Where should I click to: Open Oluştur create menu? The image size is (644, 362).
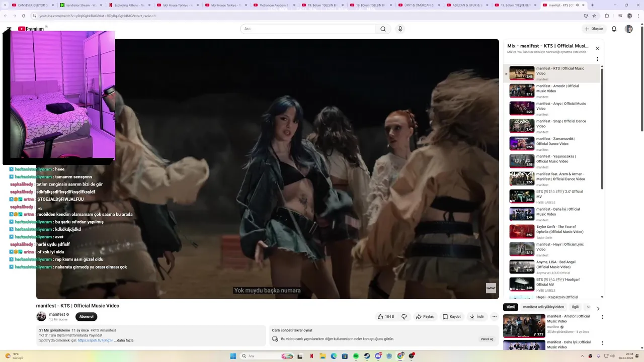594,29
